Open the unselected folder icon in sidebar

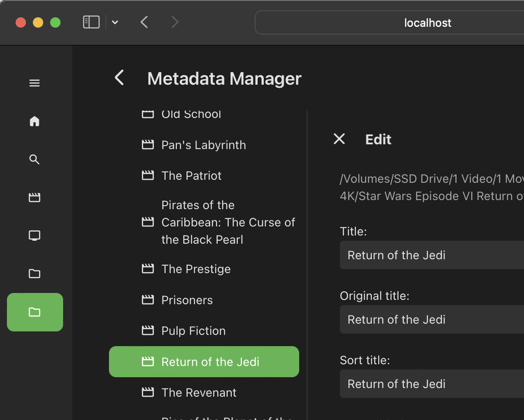[35, 274]
